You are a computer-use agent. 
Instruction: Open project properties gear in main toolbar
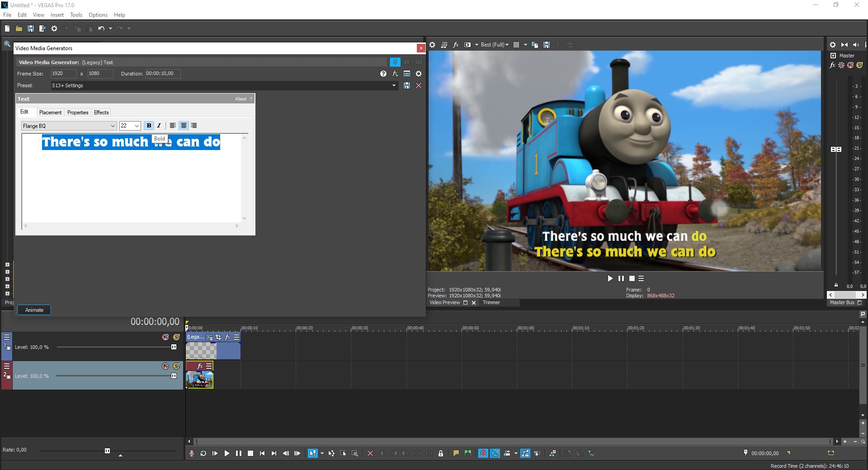(54, 28)
